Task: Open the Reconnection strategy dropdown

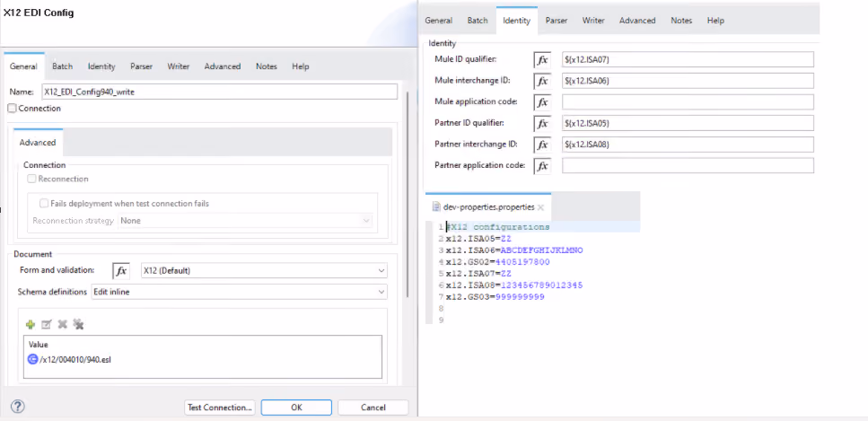Action: [245, 221]
